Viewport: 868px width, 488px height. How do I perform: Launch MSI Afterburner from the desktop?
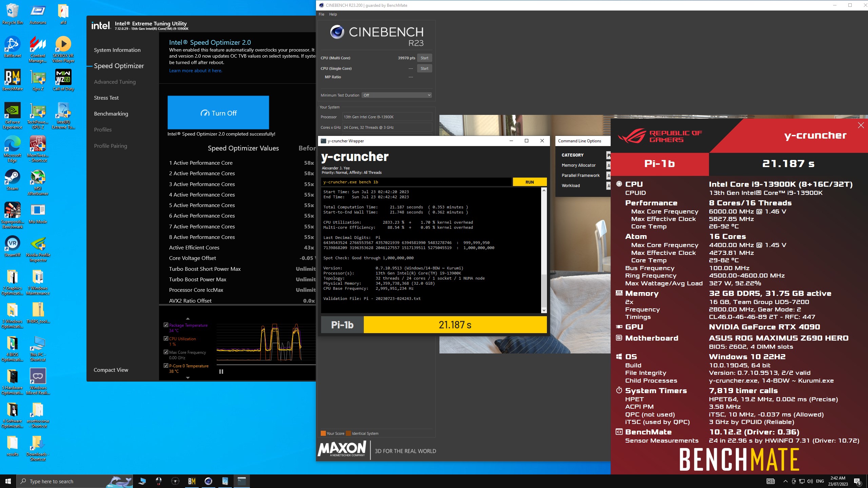tap(38, 182)
